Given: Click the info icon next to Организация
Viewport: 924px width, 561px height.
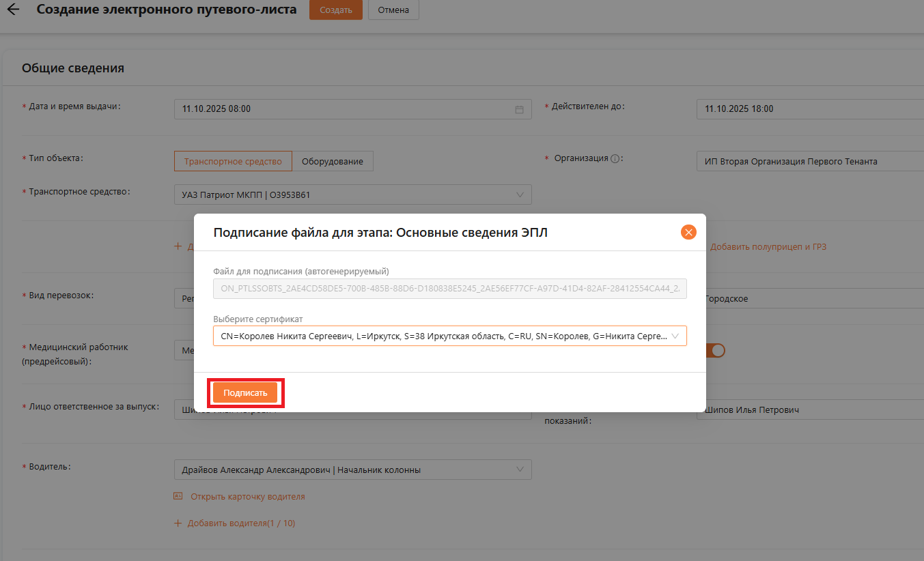Looking at the screenshot, I should (x=615, y=159).
